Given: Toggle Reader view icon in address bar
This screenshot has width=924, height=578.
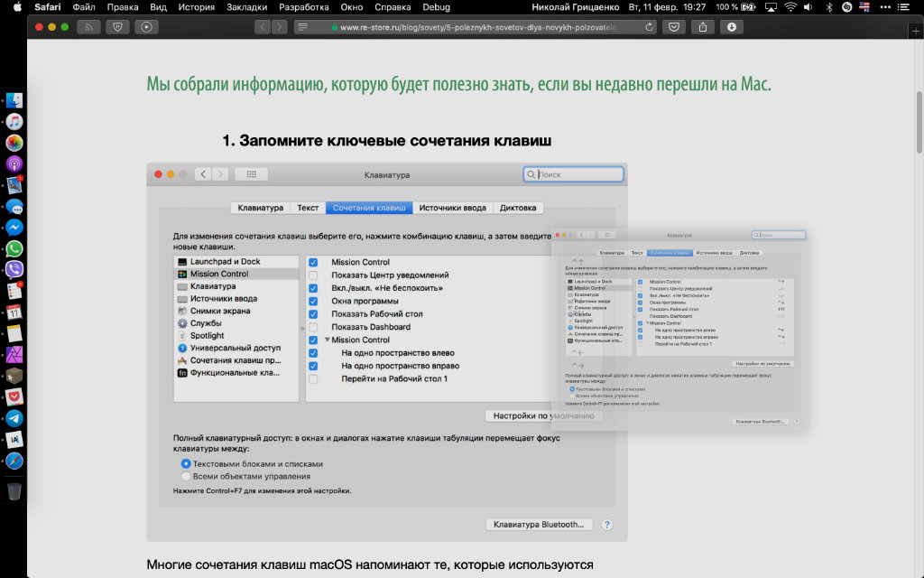Looking at the screenshot, I should click(x=302, y=27).
